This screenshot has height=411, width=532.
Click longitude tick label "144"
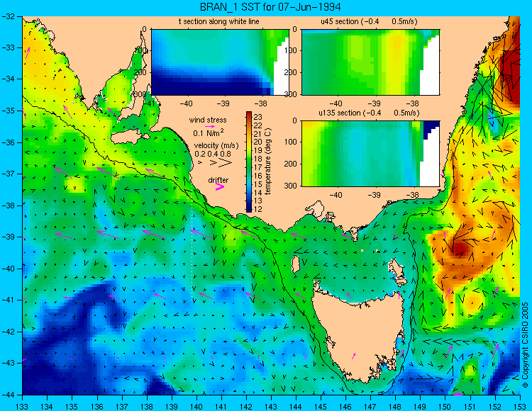tap(296, 406)
